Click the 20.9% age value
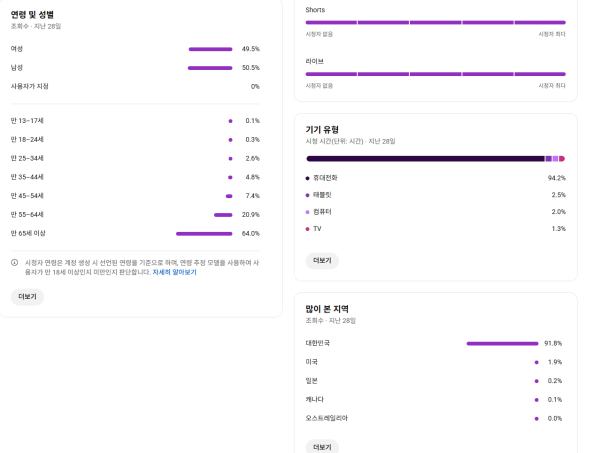The height and width of the screenshot is (453, 600). coord(251,215)
